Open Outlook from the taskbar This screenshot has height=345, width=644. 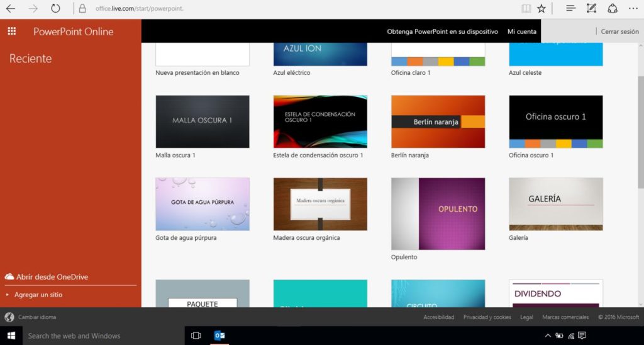tap(219, 336)
